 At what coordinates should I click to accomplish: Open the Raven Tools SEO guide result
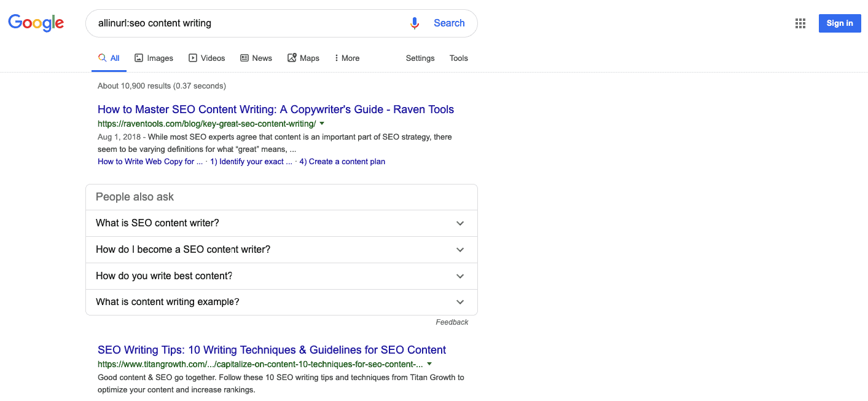pos(275,109)
